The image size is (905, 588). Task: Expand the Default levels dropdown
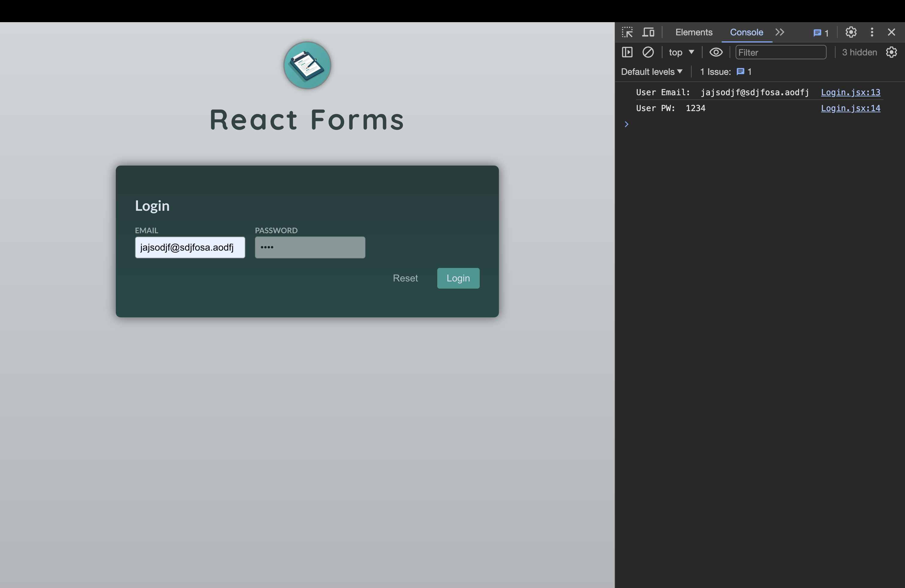652,72
